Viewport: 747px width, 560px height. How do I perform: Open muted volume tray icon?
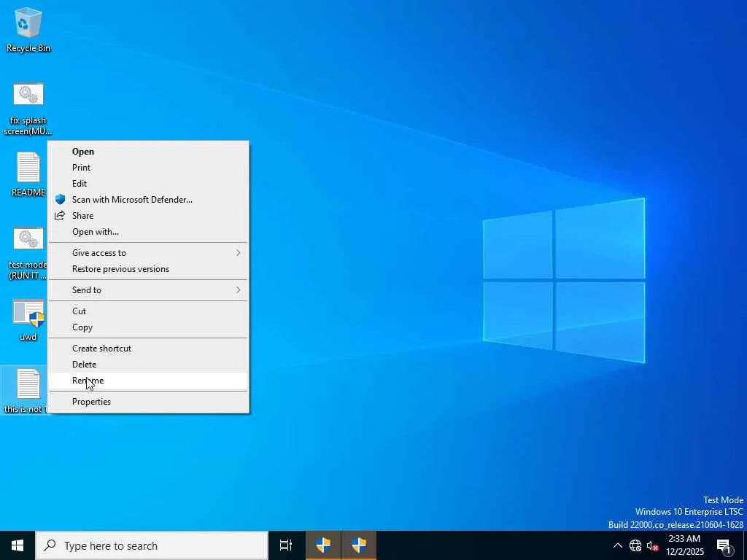click(x=652, y=545)
